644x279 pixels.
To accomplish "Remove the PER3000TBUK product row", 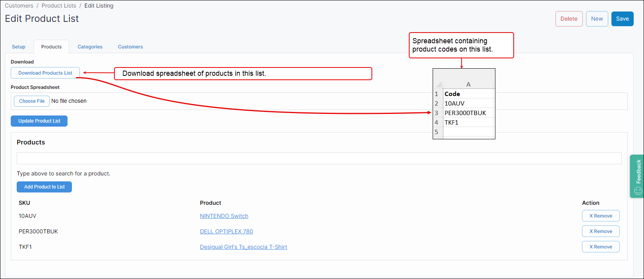I will click(x=600, y=231).
